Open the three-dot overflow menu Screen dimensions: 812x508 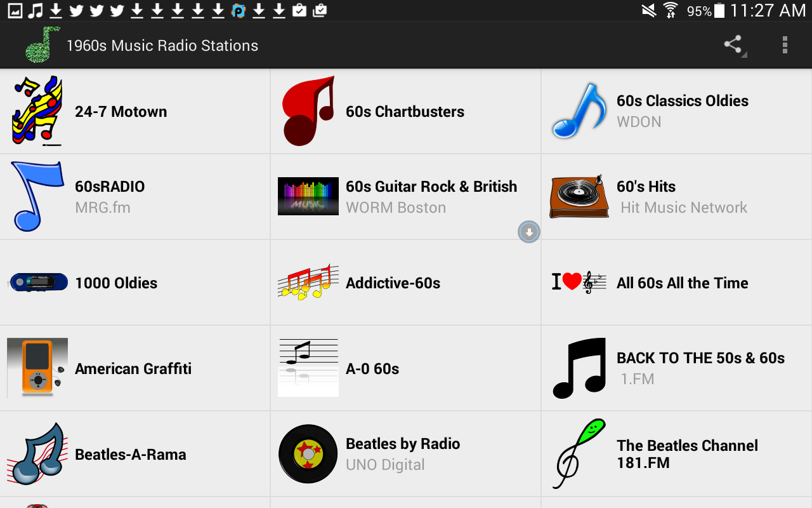(x=785, y=44)
